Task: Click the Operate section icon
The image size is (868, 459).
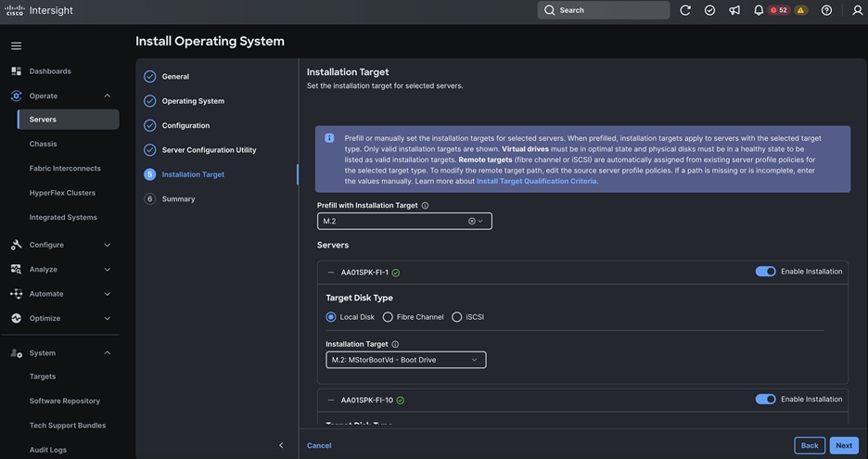Action: 16,96
